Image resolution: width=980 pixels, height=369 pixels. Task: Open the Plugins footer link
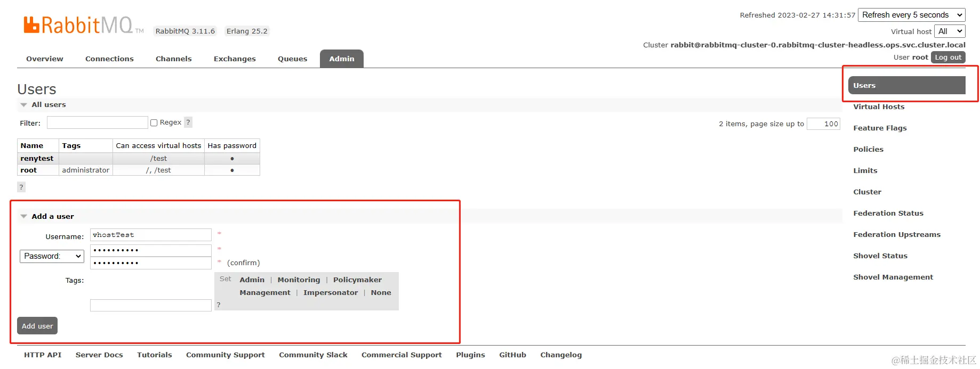470,355
